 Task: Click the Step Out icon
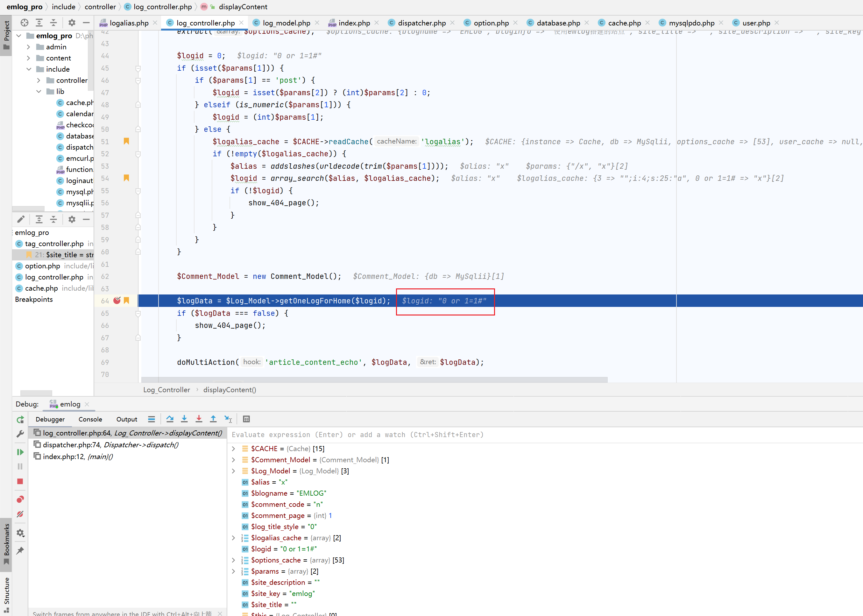click(x=213, y=419)
